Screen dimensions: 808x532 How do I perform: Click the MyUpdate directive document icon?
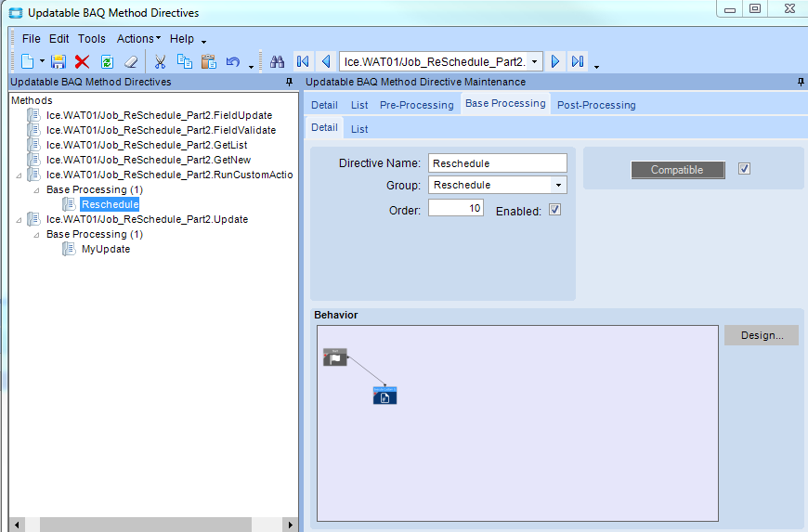(69, 249)
